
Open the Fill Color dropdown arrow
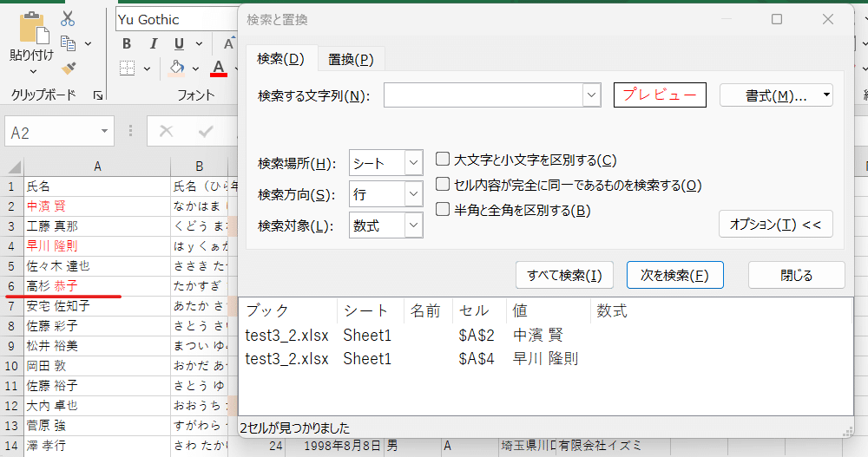coord(195,69)
